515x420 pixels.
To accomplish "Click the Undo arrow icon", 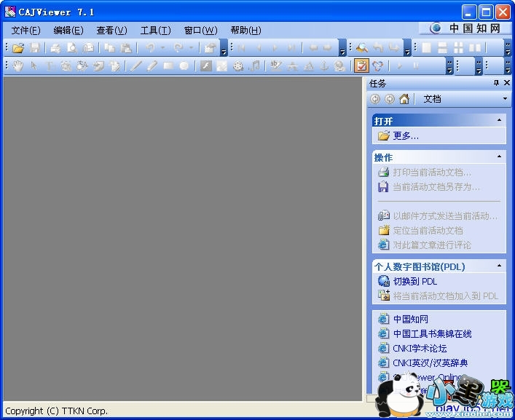I will 150,48.
